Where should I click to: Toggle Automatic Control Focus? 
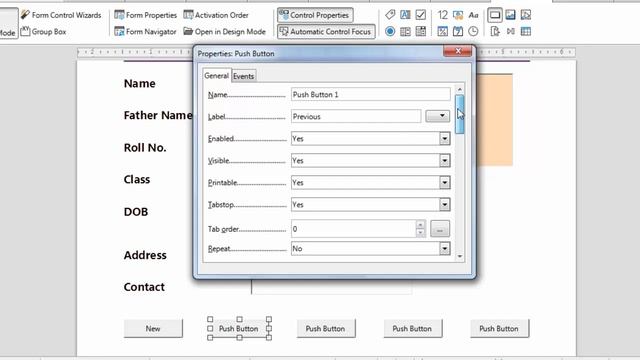pyautogui.click(x=326, y=31)
